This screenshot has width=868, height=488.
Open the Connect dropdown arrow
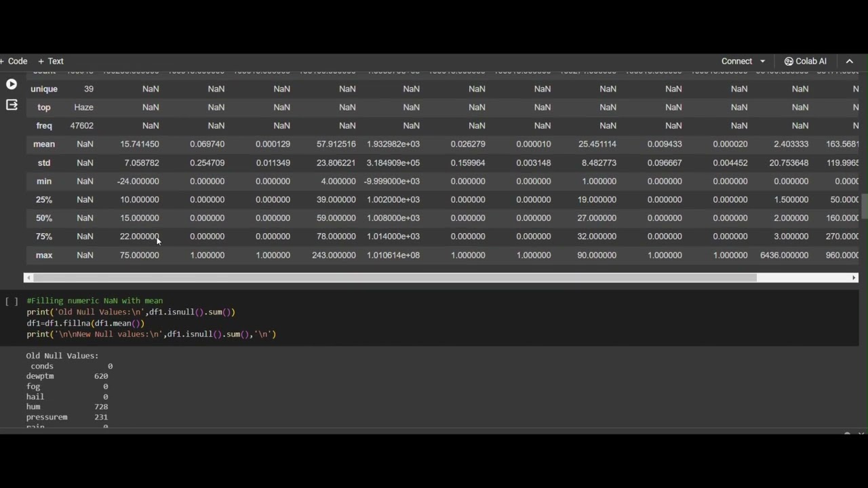pos(763,61)
